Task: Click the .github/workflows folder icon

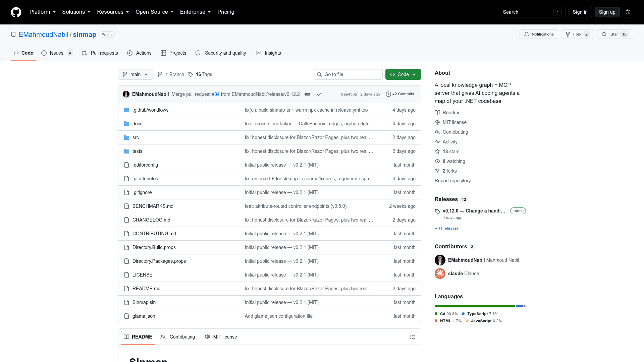Action: pos(126,110)
